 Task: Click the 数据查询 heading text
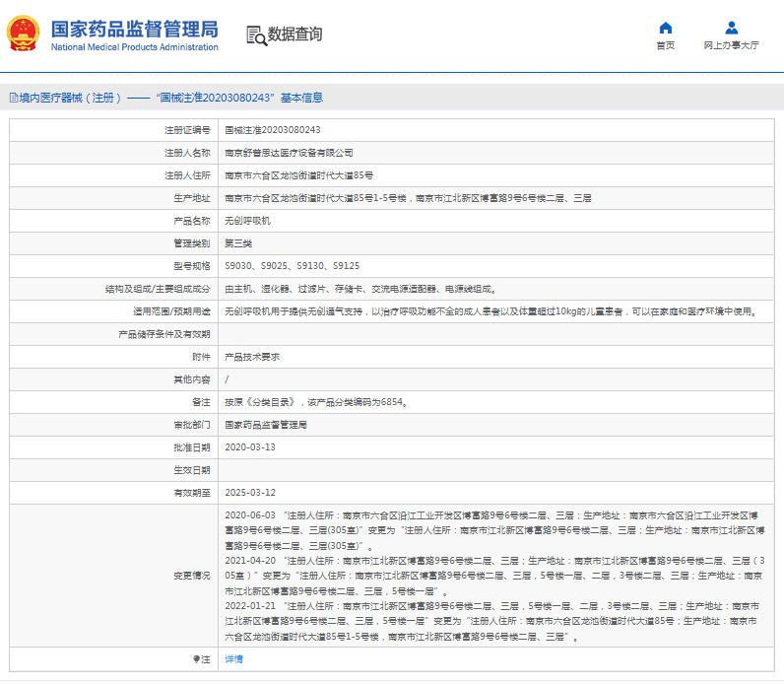click(x=294, y=34)
